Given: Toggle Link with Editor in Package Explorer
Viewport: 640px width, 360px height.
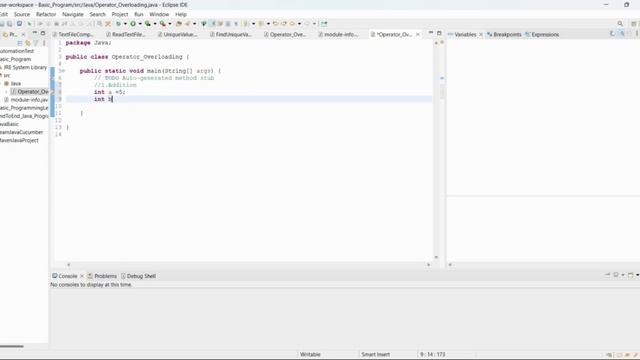Looking at the screenshot, I should (28, 43).
